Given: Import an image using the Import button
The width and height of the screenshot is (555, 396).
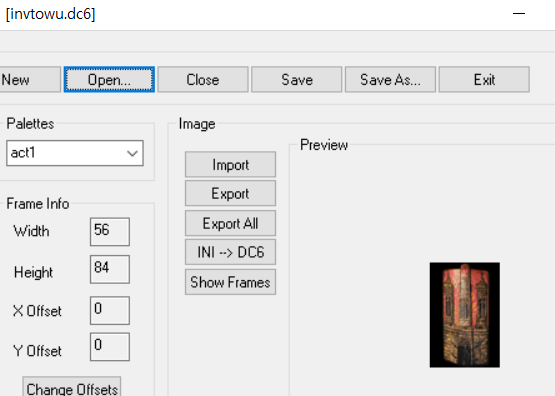Looking at the screenshot, I should [230, 165].
